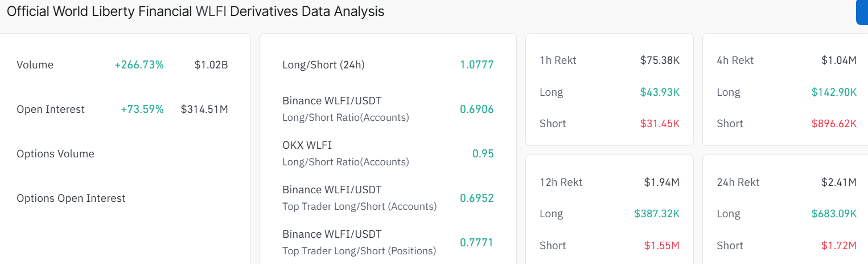Click the +266.73% volume change value
This screenshot has height=264, width=868.
(139, 65)
